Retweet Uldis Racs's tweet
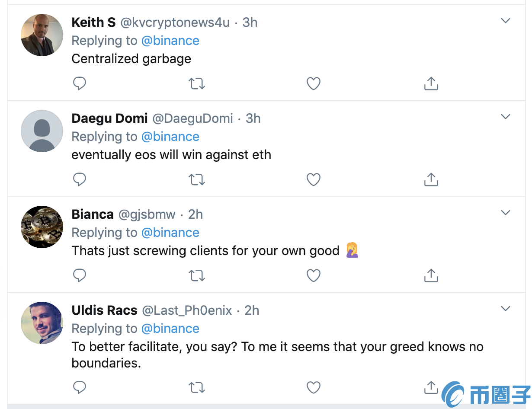 197,387
